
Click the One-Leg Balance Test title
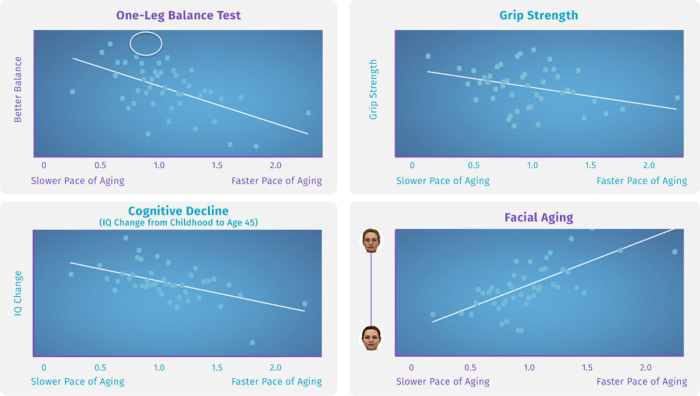click(178, 15)
